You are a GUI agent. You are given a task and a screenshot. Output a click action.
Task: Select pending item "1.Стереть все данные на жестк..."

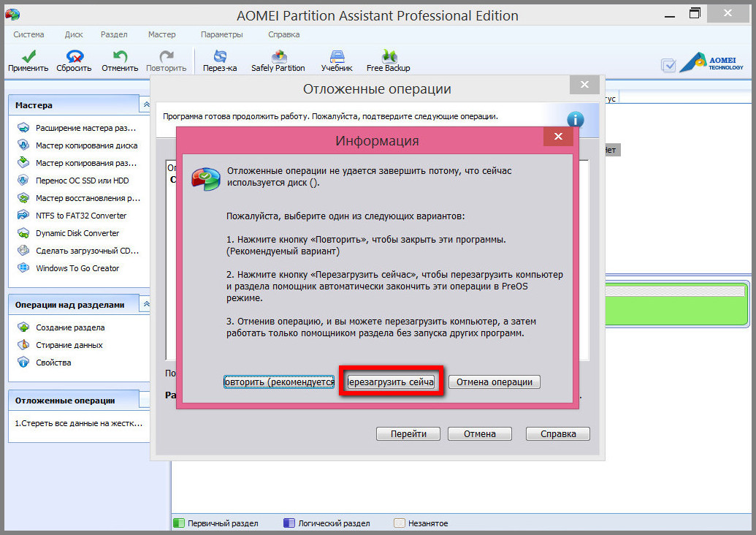(x=79, y=424)
